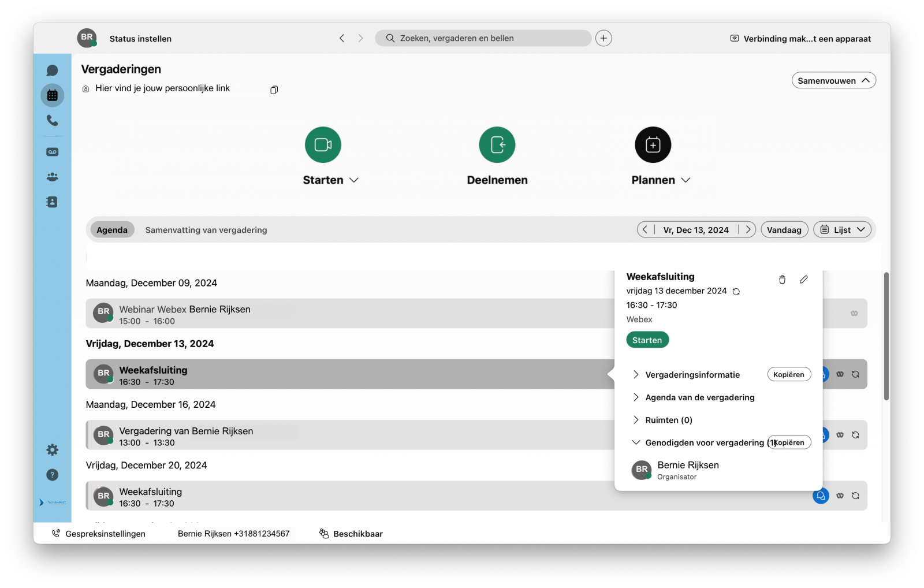This screenshot has width=924, height=588.
Task: Open the Voicemail icon in the sidebar
Action: coord(52,151)
